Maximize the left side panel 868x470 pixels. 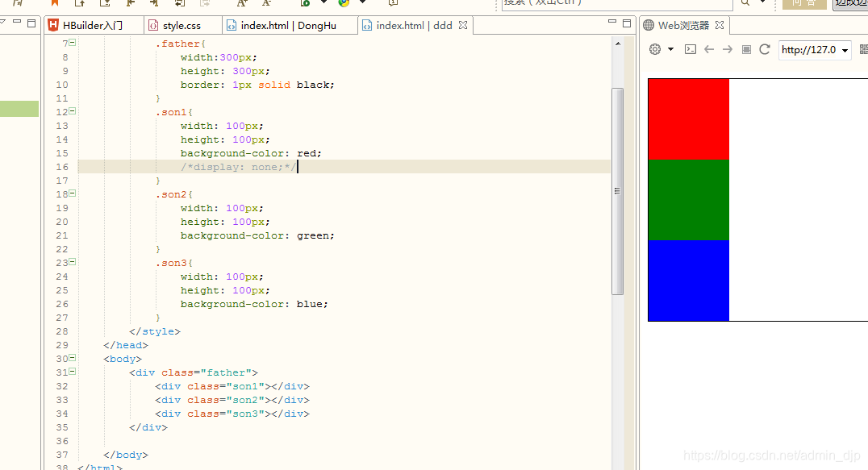31,23
